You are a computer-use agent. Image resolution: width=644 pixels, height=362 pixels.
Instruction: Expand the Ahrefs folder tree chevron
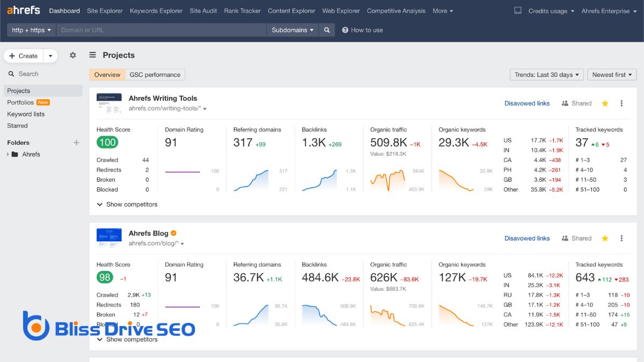[x=8, y=154]
